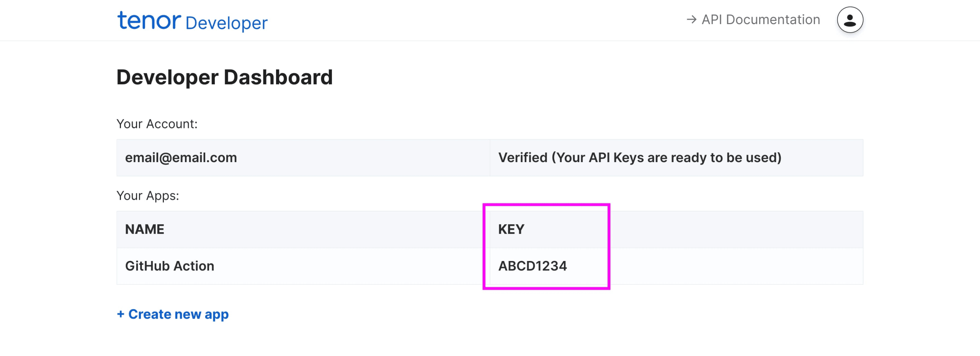Click the Your Apps label

[148, 196]
